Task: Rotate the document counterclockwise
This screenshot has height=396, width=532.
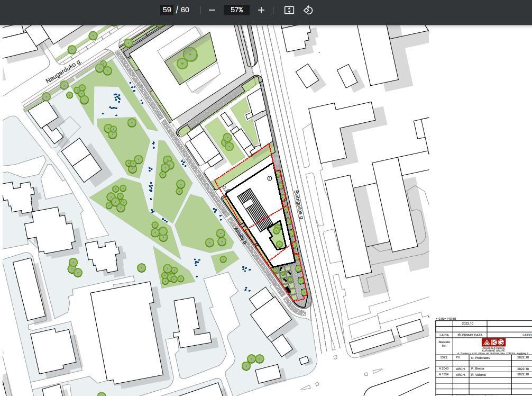Action: (308, 10)
